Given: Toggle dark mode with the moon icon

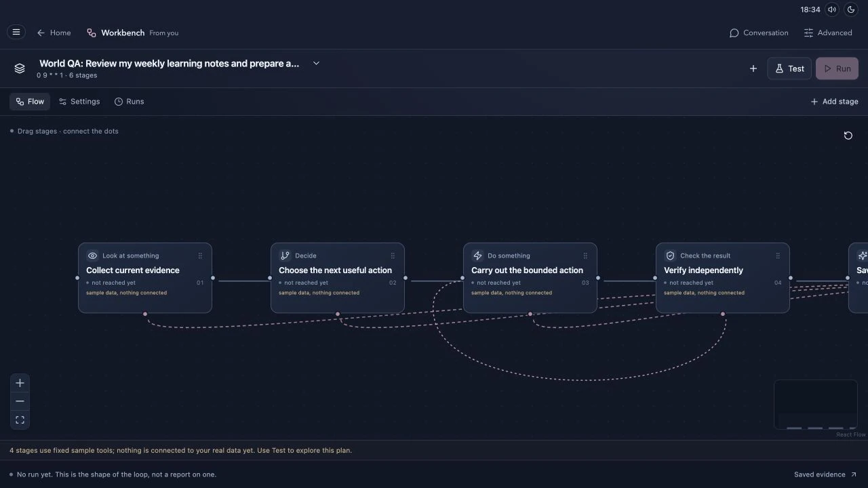Looking at the screenshot, I should click(x=851, y=9).
